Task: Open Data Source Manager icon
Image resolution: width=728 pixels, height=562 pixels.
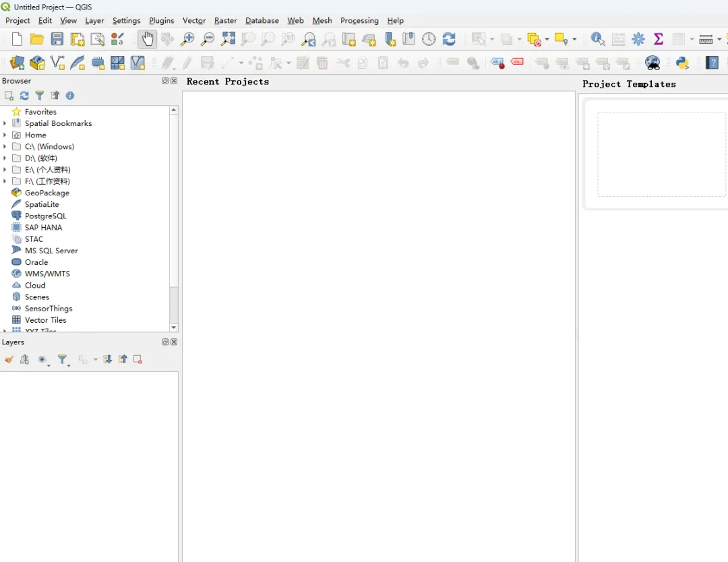Action: (17, 63)
